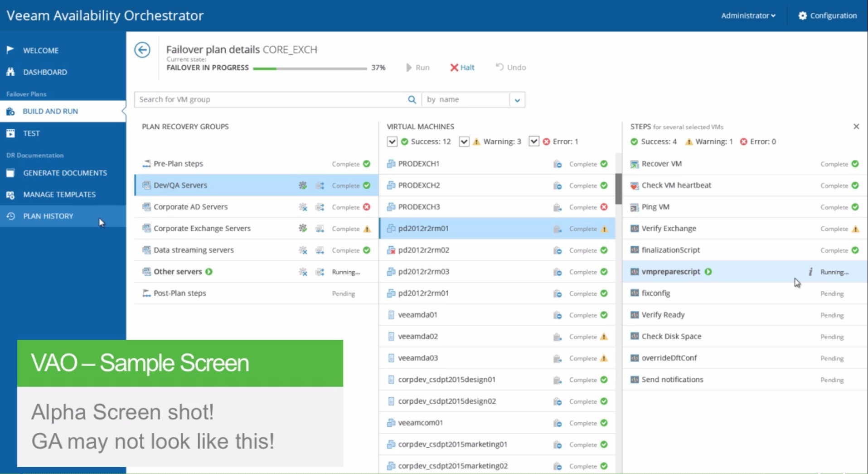Toggle the Warning filter checkbox
Image resolution: width=868 pixels, height=474 pixels.
464,142
